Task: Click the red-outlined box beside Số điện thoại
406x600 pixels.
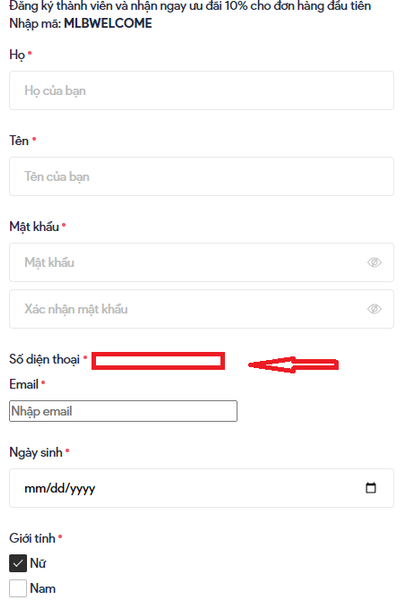Action: 158,361
